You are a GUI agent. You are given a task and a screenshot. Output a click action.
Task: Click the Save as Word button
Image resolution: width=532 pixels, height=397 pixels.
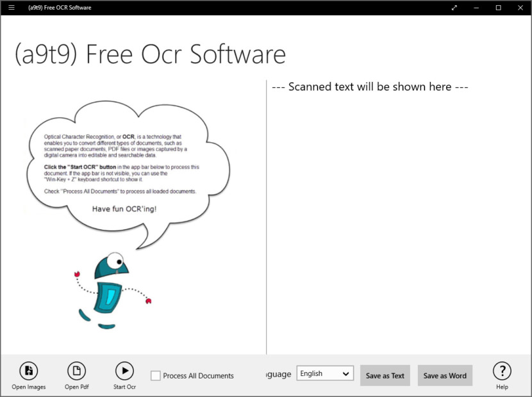445,376
